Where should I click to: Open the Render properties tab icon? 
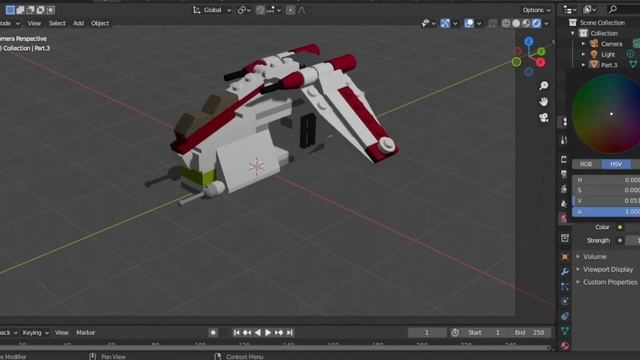[x=564, y=159]
